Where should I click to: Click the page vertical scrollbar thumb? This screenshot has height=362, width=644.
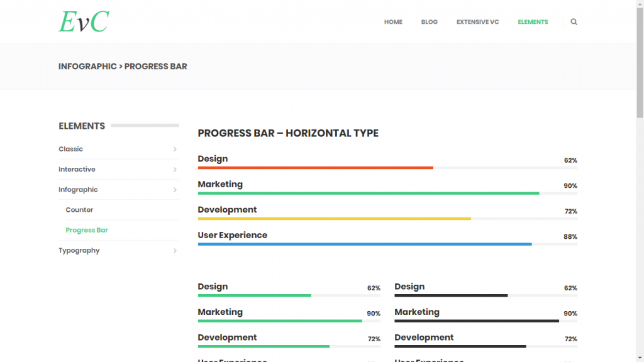pyautogui.click(x=640, y=63)
